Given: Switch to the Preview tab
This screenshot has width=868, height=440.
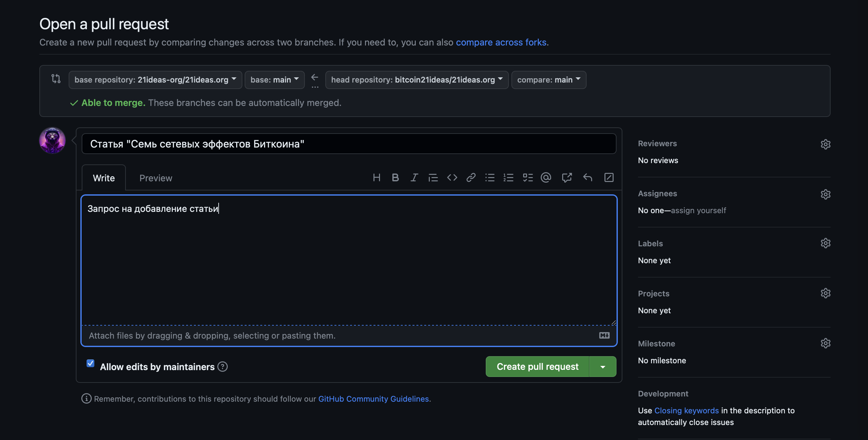Looking at the screenshot, I should tap(156, 178).
